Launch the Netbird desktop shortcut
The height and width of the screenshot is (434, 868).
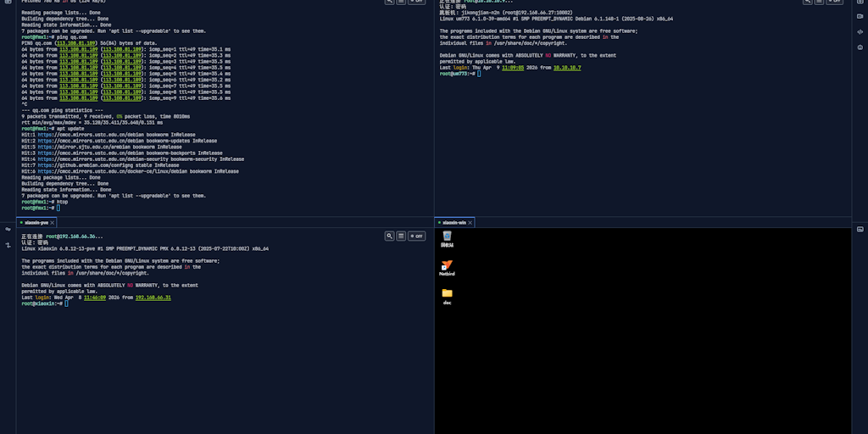(447, 267)
